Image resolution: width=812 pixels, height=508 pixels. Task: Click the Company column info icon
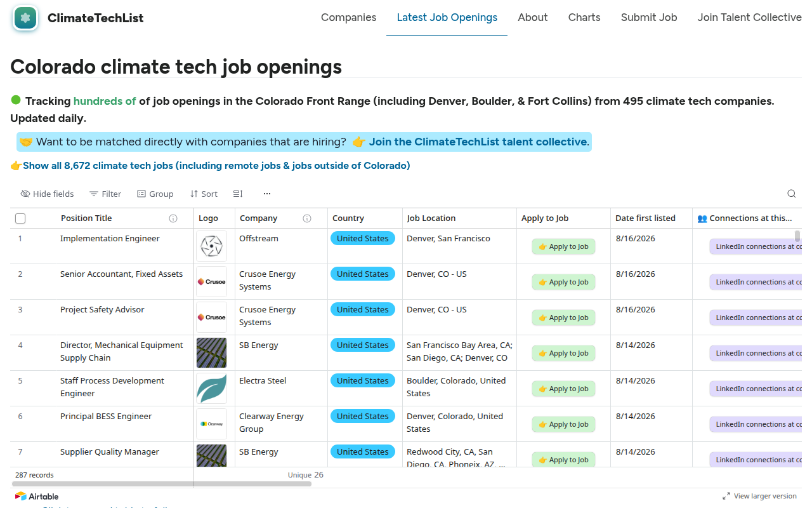307,218
